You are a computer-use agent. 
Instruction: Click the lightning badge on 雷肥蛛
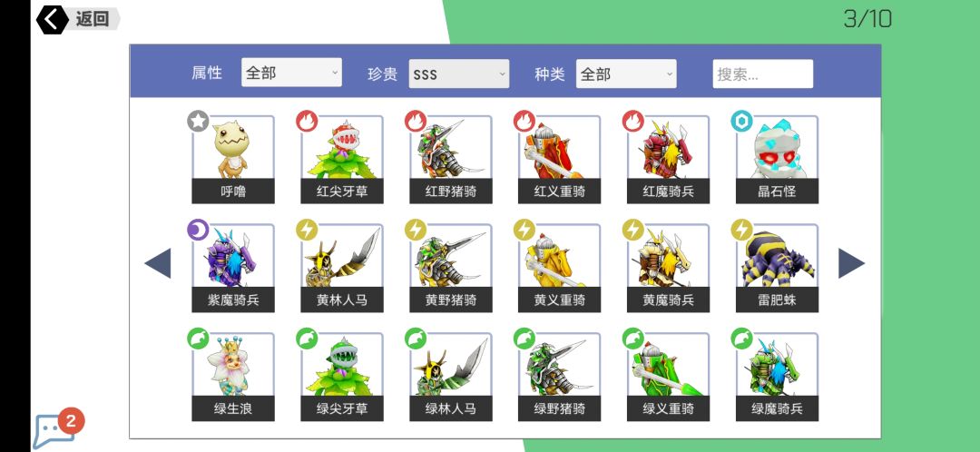click(742, 230)
